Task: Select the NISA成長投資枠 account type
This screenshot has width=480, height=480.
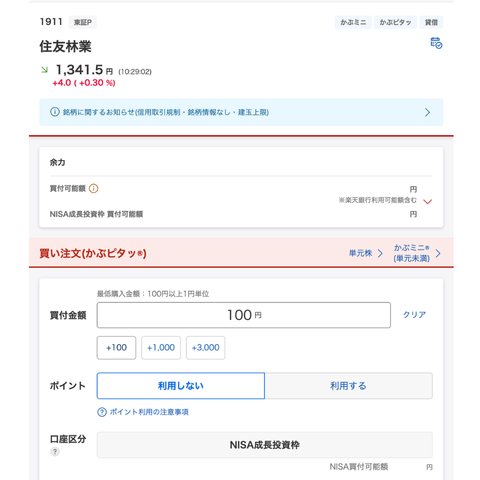Action: [x=265, y=445]
